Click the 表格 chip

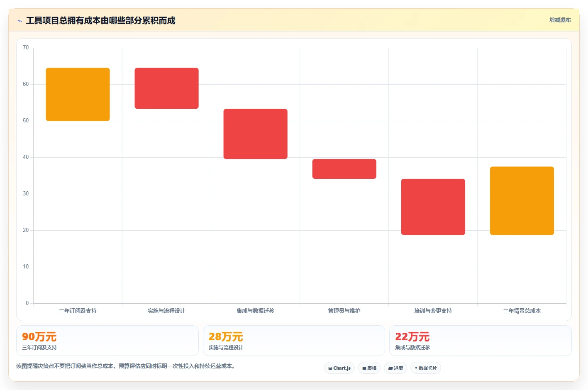[x=369, y=368]
